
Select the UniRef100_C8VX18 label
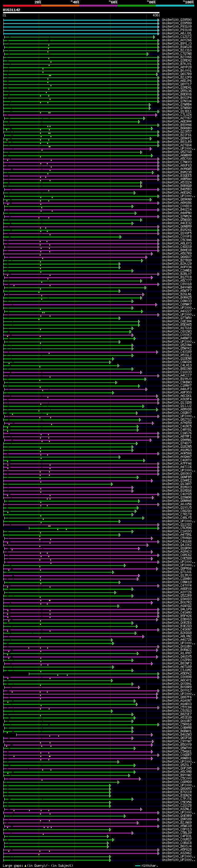[x=177, y=284]
